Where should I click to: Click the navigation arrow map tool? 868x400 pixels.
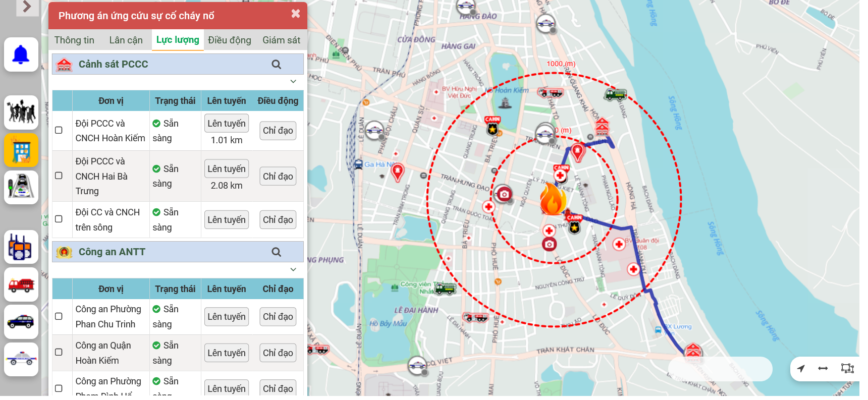coord(801,369)
